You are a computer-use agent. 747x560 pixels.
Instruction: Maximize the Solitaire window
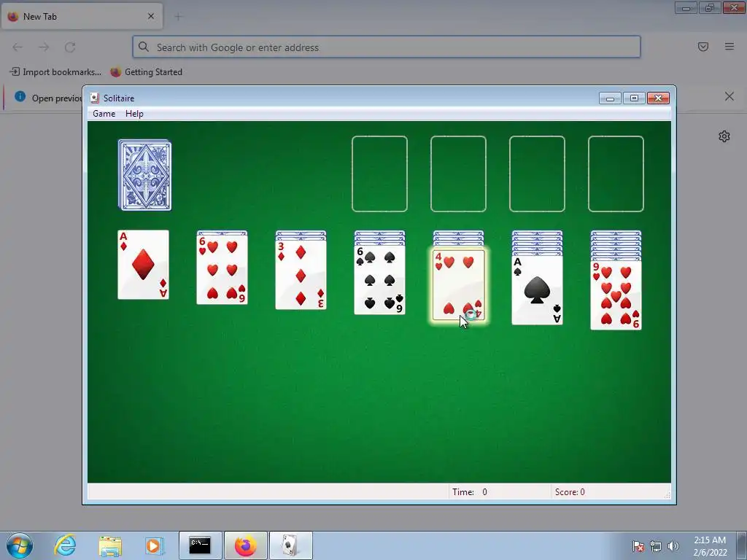coord(634,98)
